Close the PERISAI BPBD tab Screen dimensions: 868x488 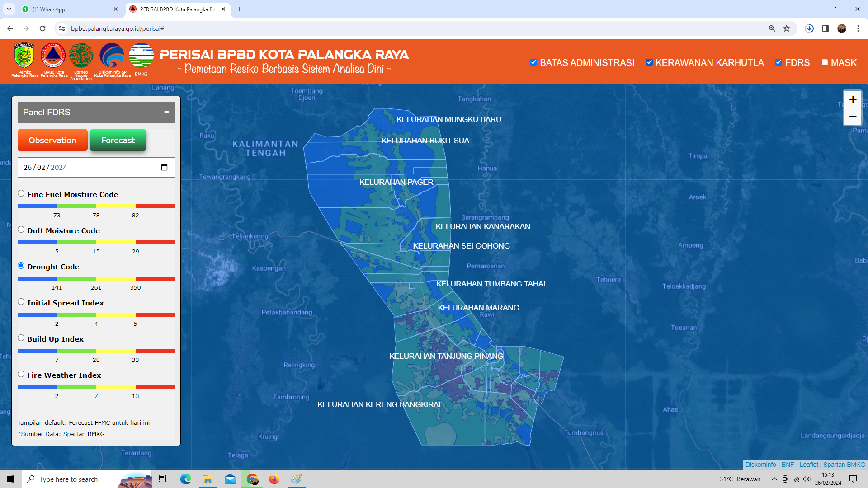click(223, 9)
